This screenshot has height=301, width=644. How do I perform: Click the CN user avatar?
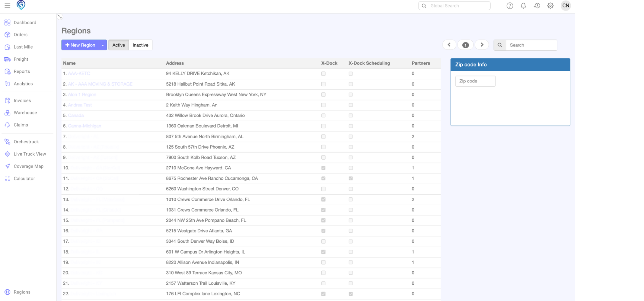[x=565, y=6]
